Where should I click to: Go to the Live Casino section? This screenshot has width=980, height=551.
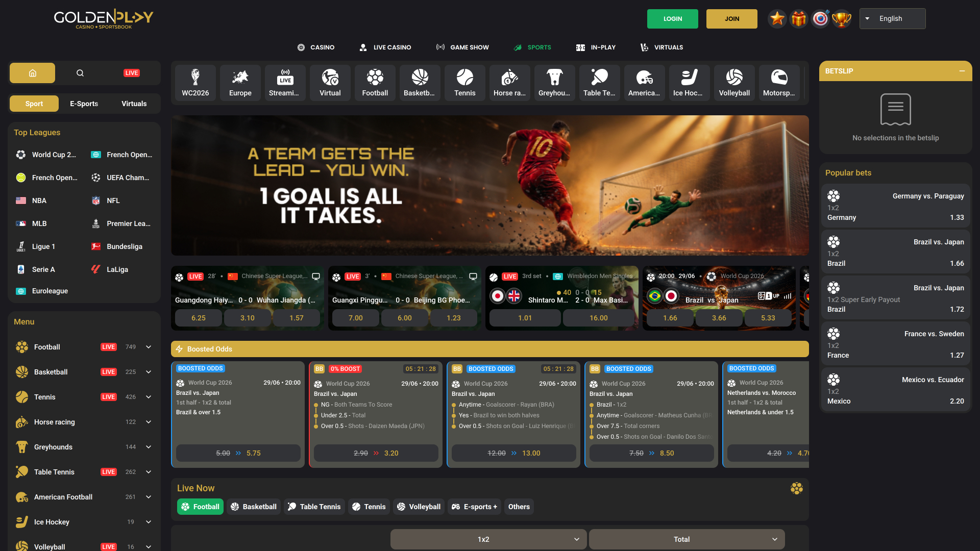tap(385, 47)
